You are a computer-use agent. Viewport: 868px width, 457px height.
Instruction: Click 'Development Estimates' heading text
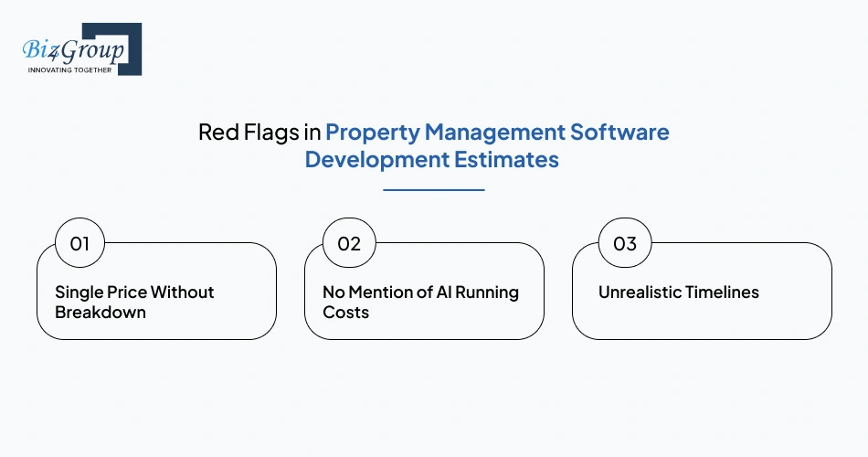[432, 160]
